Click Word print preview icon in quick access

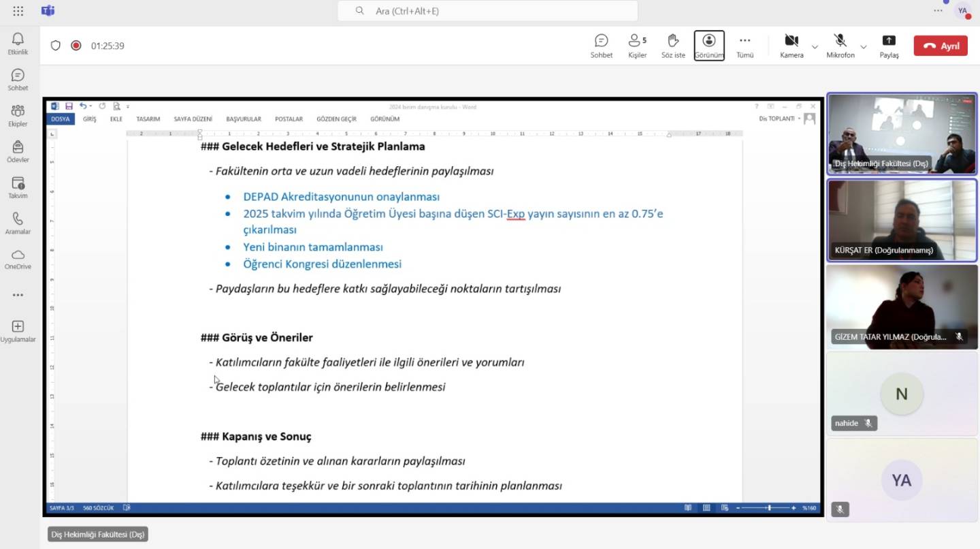(x=116, y=106)
